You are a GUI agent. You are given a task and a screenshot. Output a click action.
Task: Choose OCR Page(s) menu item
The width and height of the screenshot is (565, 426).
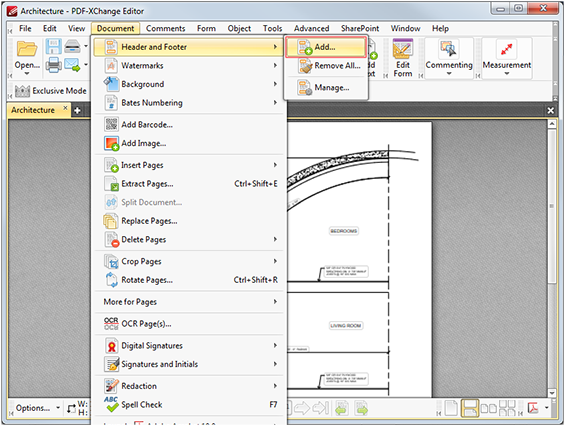pos(189,324)
